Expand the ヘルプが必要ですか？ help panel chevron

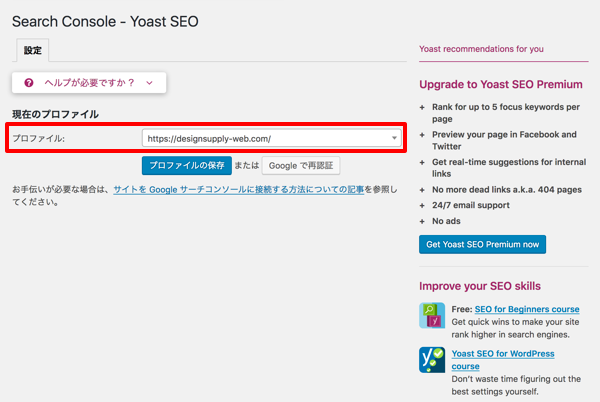[150, 83]
